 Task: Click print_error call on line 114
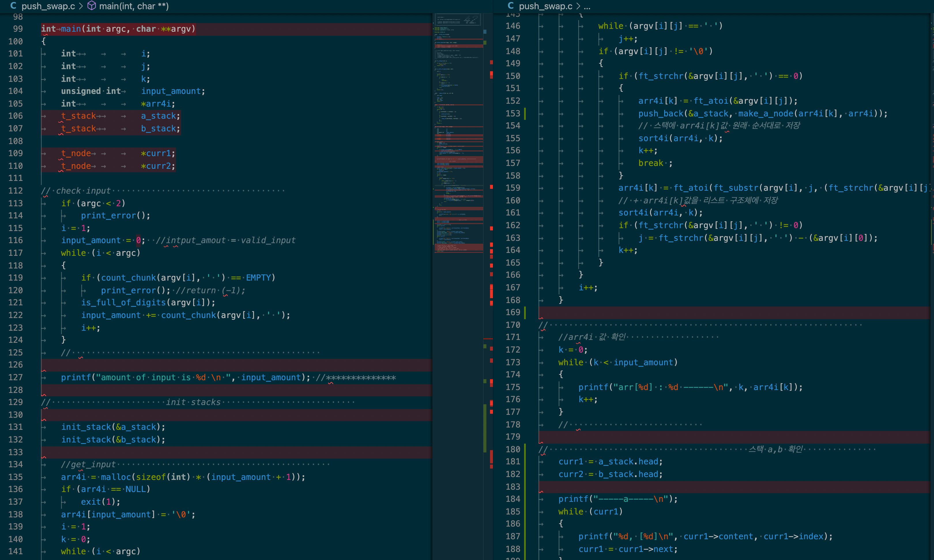click(x=108, y=215)
